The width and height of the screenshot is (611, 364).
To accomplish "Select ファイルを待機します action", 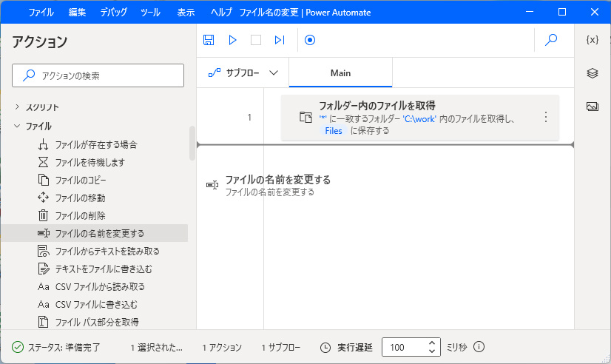I will (90, 162).
